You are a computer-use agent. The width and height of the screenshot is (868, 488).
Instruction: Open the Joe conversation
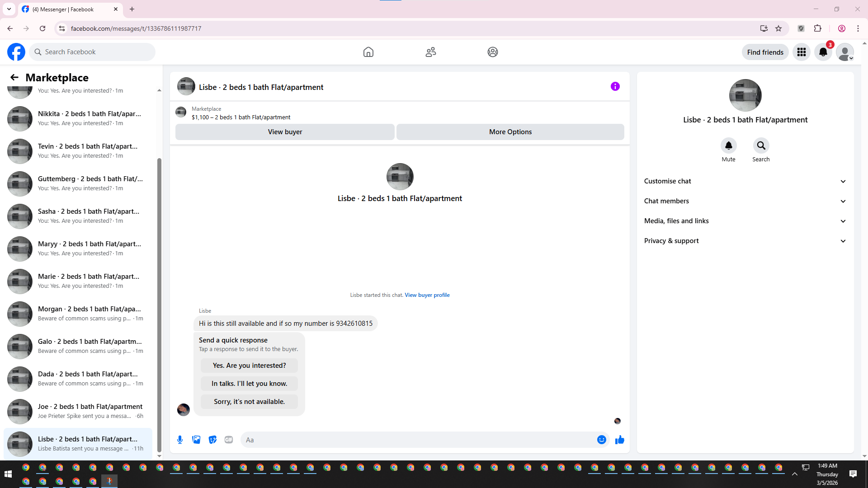[x=78, y=411]
